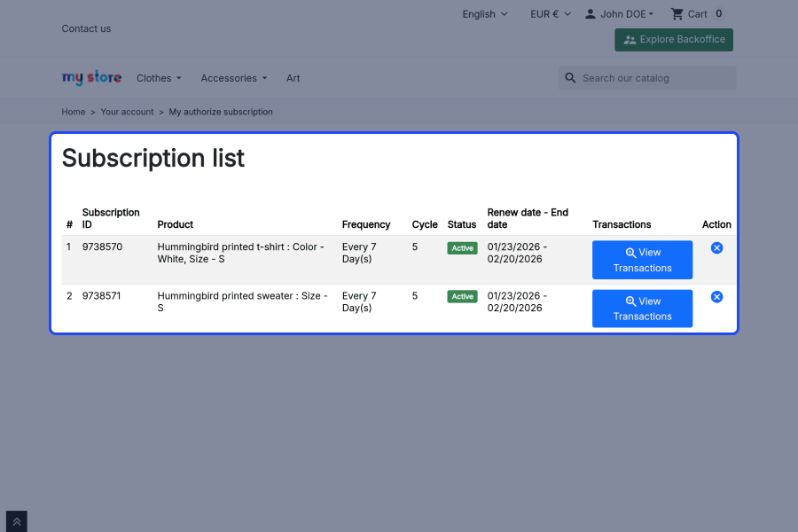The image size is (798, 532).
Task: Click the Explore Backoffice button
Action: [x=674, y=40]
